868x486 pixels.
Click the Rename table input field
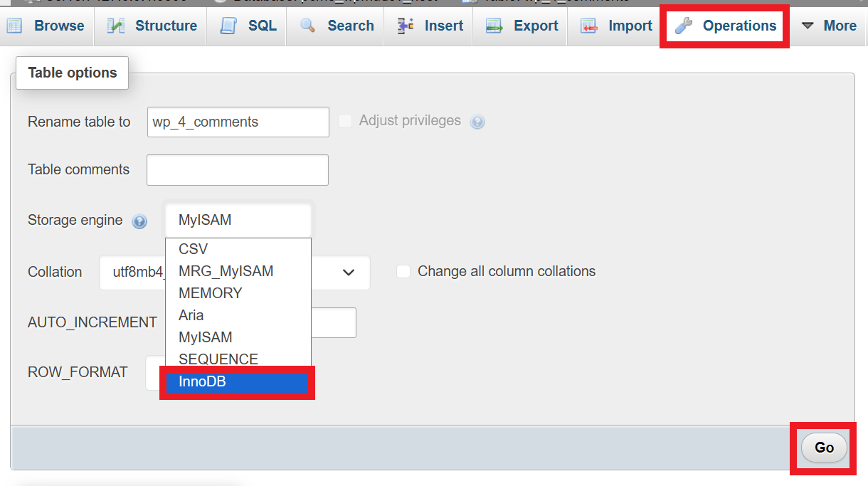238,122
